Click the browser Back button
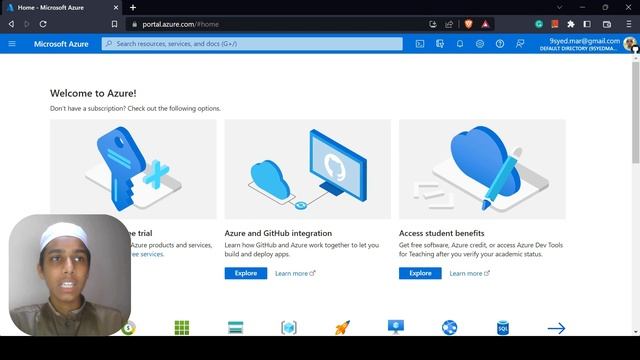 pyautogui.click(x=11, y=24)
